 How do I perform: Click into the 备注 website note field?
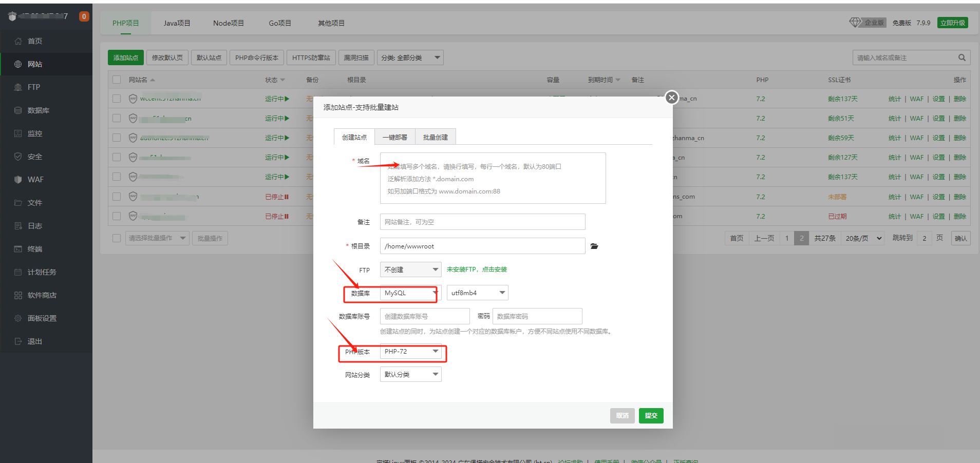coord(482,222)
